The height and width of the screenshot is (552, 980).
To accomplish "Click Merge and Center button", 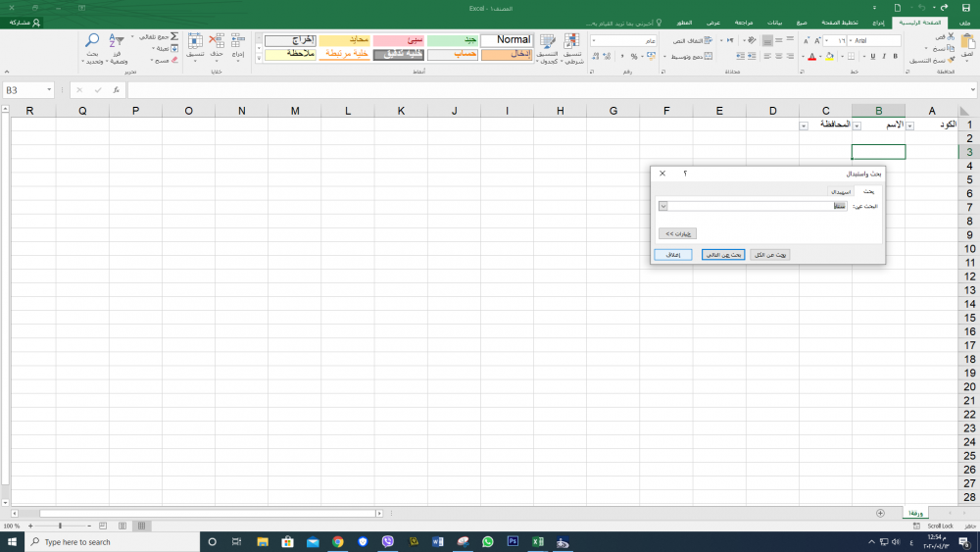I will [691, 56].
